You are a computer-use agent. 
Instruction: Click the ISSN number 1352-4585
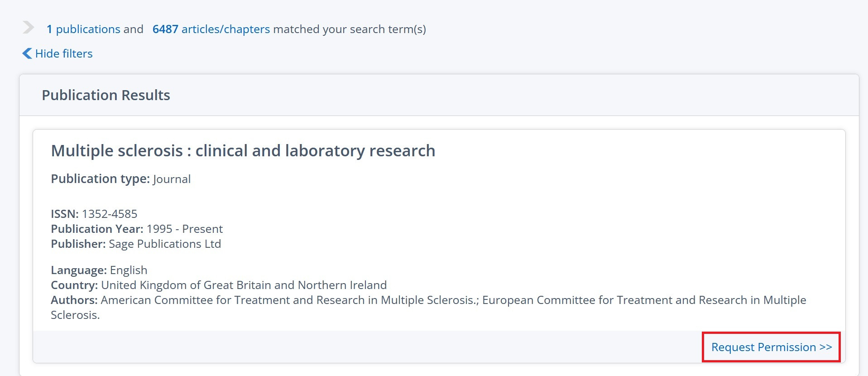(x=109, y=214)
